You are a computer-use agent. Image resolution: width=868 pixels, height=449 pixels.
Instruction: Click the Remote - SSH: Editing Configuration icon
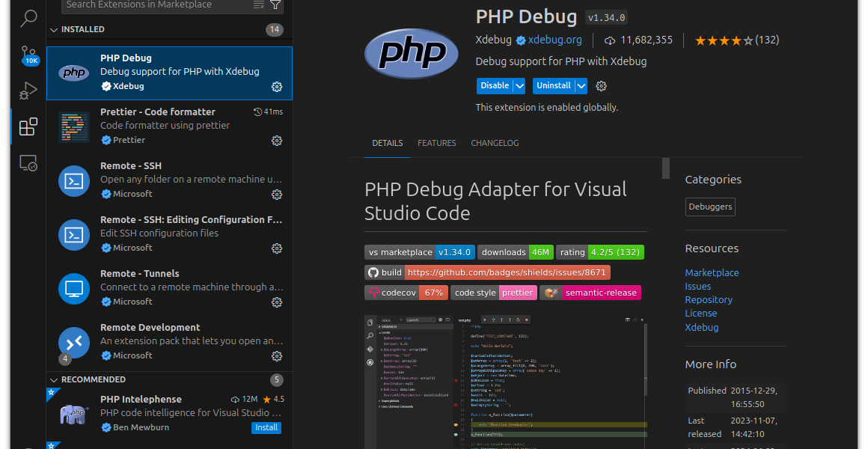73,235
